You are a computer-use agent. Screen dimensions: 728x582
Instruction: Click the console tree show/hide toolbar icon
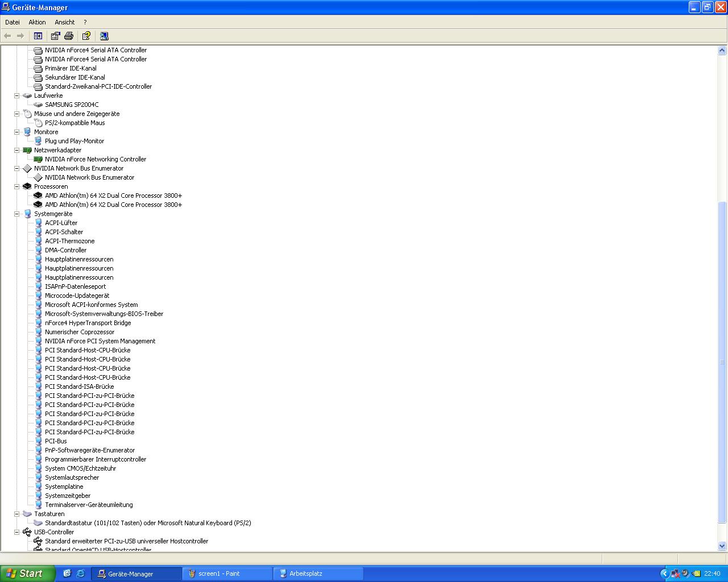coord(38,36)
